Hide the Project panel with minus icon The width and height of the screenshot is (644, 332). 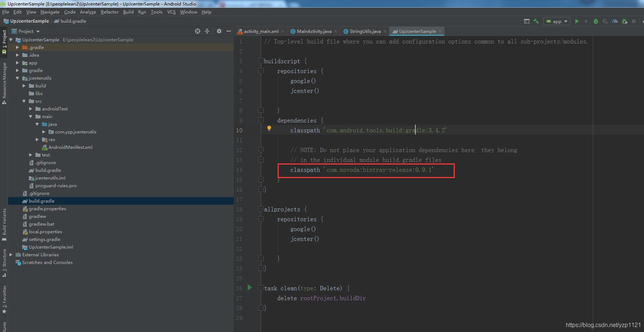point(229,31)
